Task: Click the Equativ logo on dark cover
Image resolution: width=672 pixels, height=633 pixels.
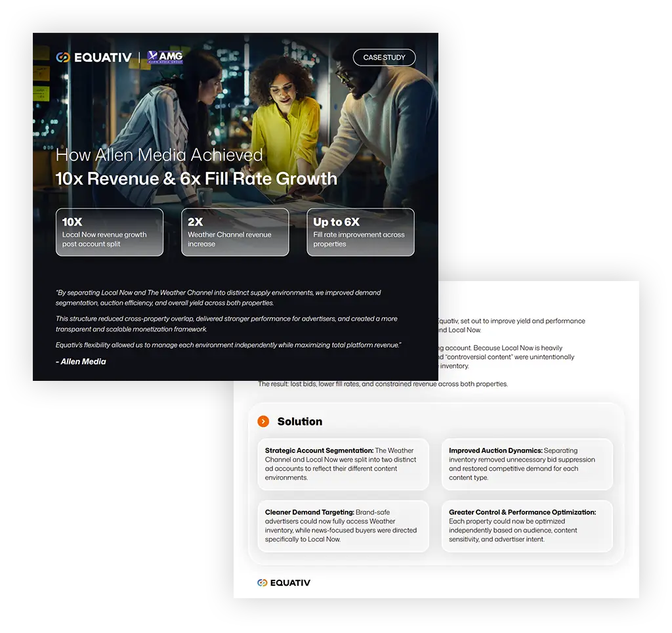Action: (94, 57)
